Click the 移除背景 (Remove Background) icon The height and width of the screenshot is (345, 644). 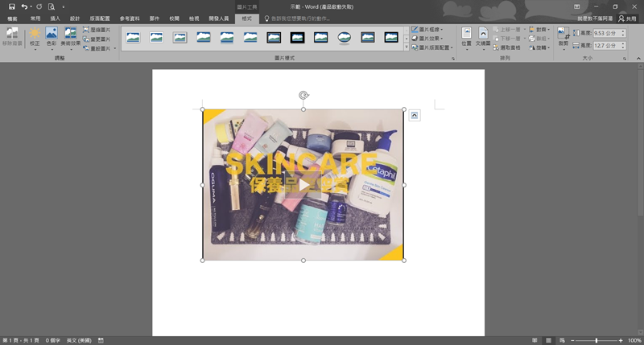[12, 36]
